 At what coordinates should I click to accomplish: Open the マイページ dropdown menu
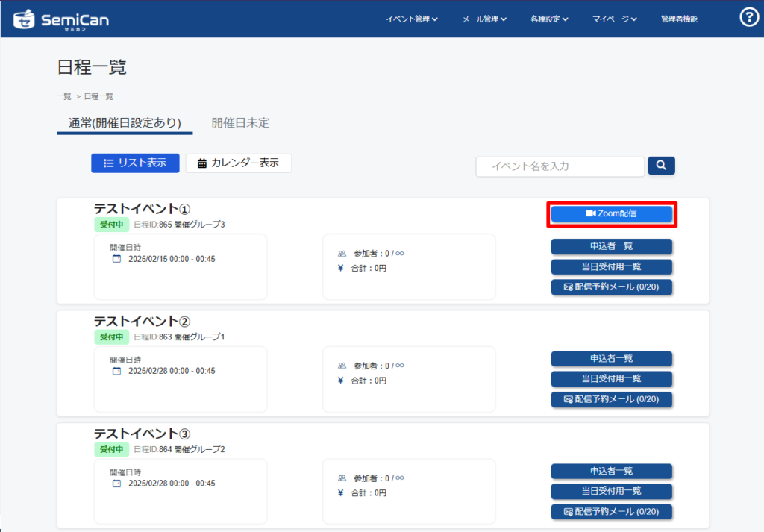pyautogui.click(x=614, y=19)
